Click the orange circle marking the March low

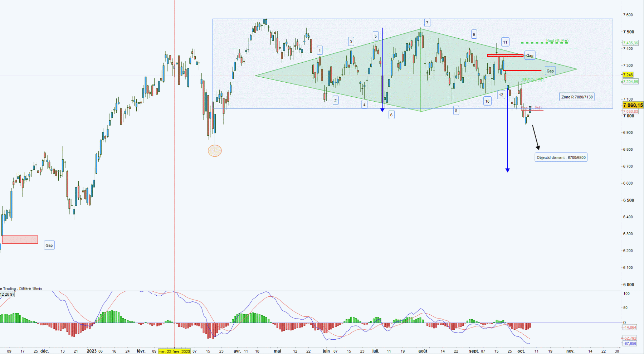tap(215, 151)
